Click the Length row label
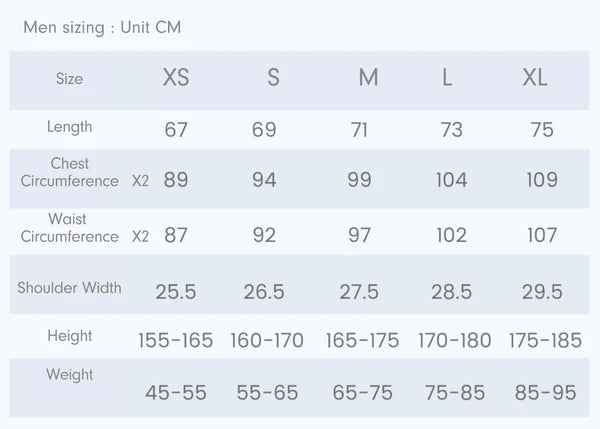This screenshot has height=429, width=600. click(x=69, y=127)
